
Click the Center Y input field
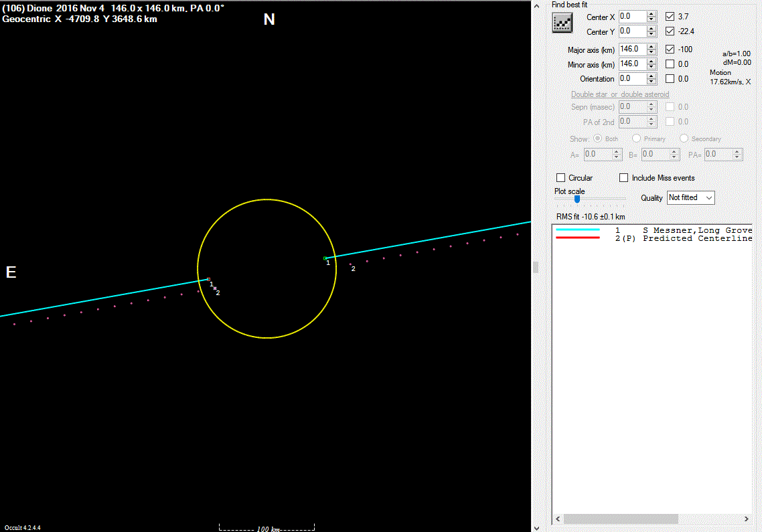(x=633, y=31)
